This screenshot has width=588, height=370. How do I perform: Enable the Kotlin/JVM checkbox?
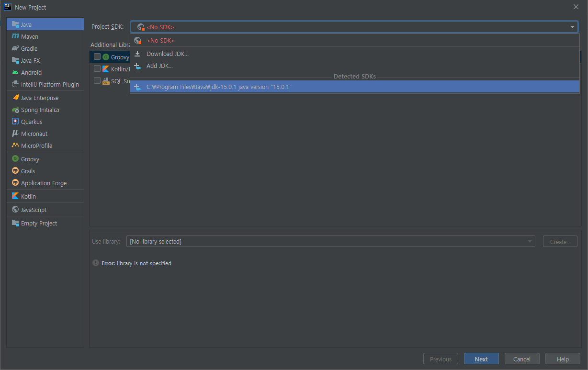pos(97,68)
